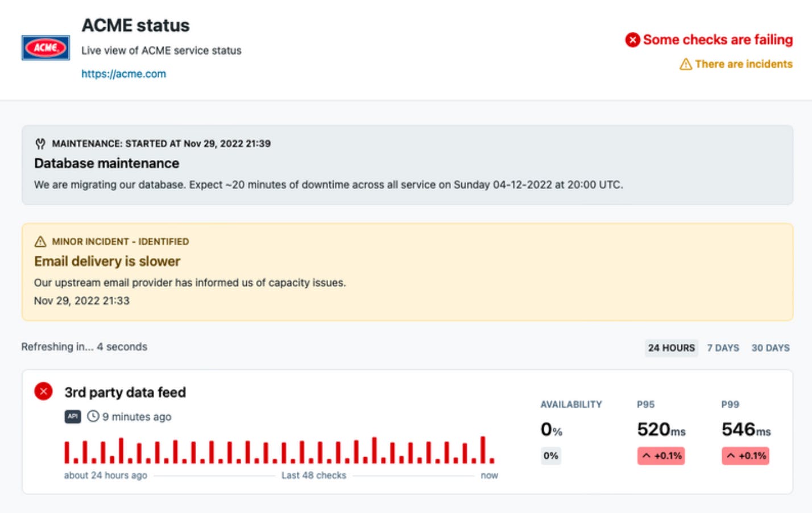The width and height of the screenshot is (812, 513).
Task: Select the 24 HOURS tab
Action: pos(671,347)
